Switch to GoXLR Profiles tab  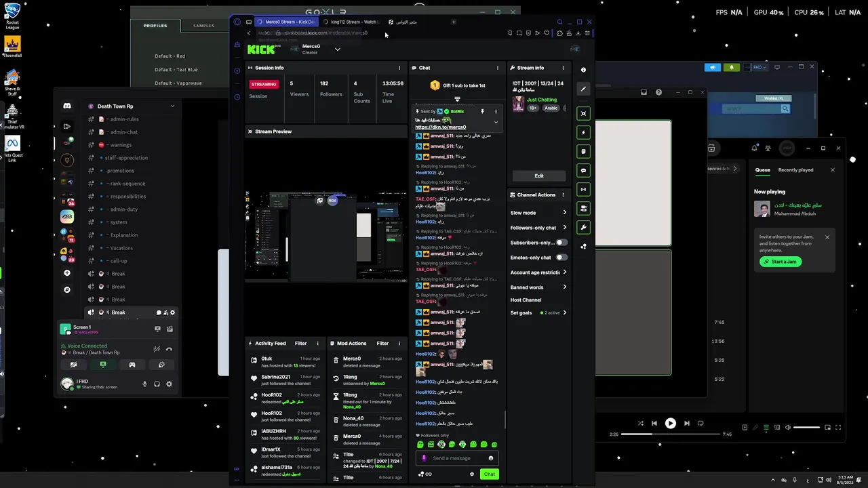tap(155, 26)
